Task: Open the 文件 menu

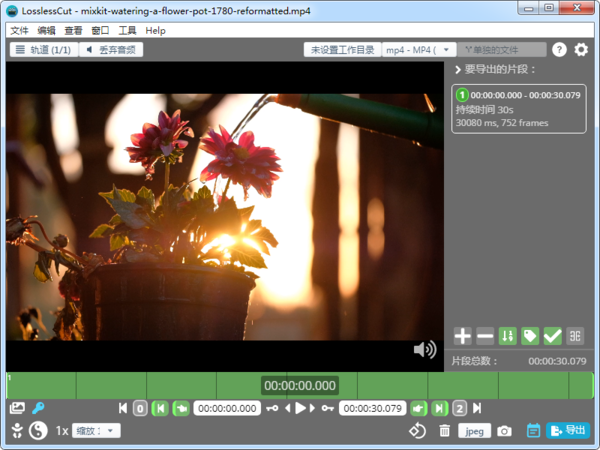Action: click(19, 31)
